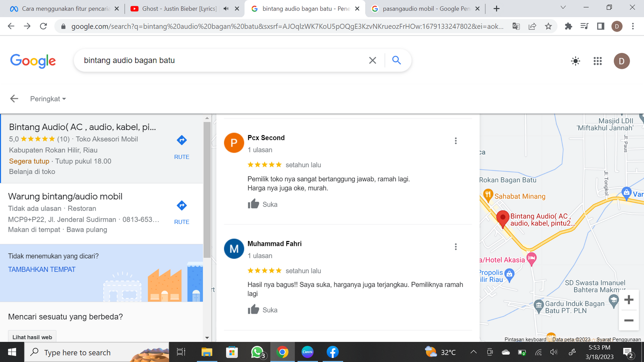Screen dimensions: 644x362
Task: Bookmark this page with the star icon
Action: (x=548, y=26)
